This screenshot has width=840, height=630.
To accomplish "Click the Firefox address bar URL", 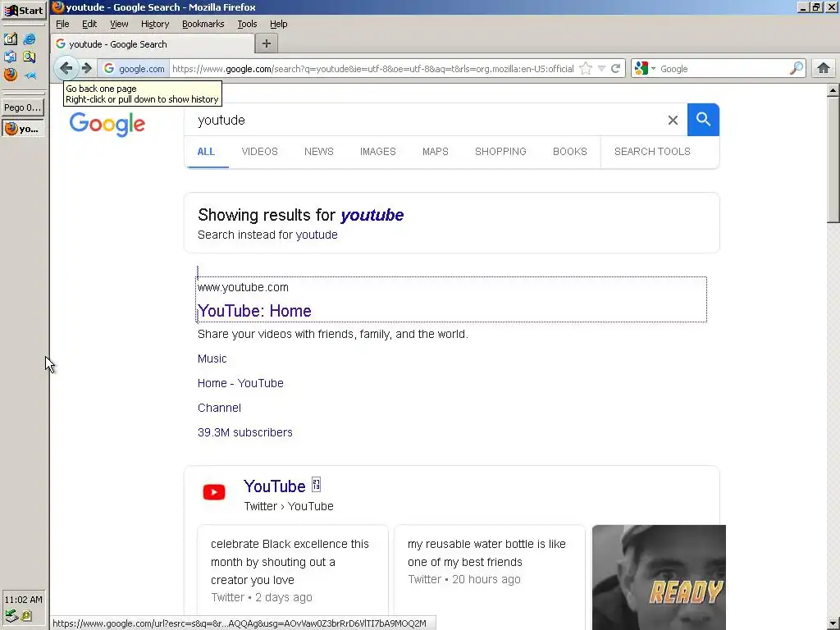I will (373, 69).
